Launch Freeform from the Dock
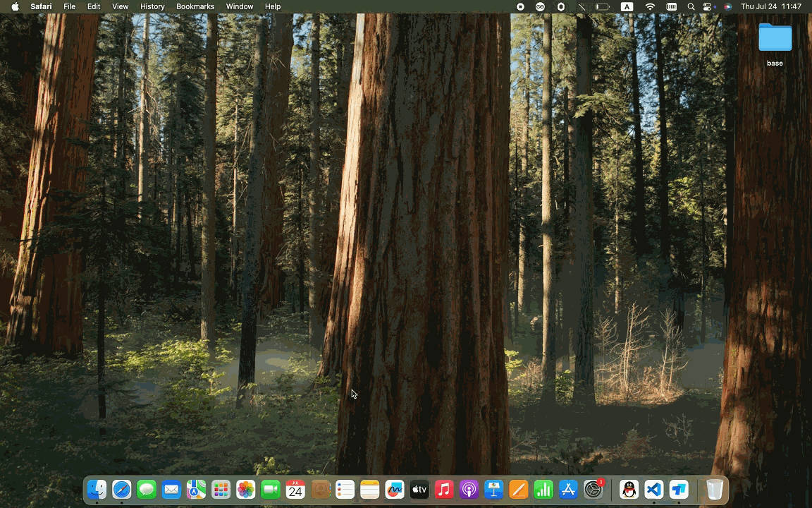Screen dimensions: 812x508 (x=395, y=490)
